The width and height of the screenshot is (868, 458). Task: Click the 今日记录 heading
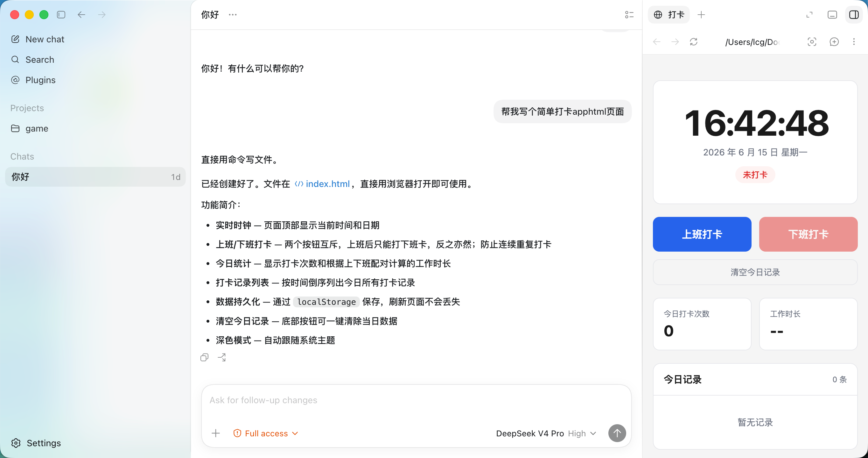tap(682, 379)
